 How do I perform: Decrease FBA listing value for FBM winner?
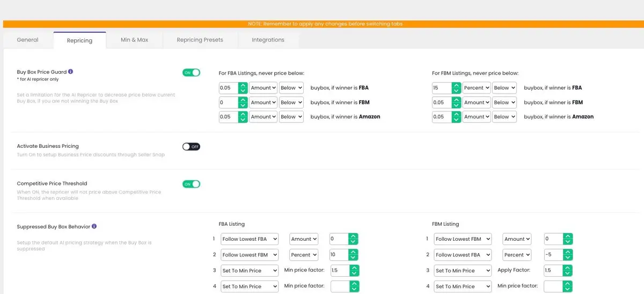(x=243, y=105)
